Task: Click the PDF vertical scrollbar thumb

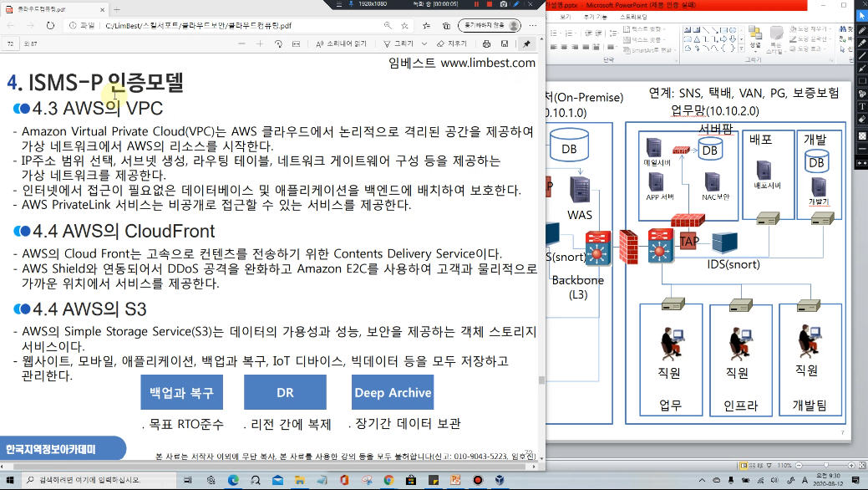Action: coord(541,380)
